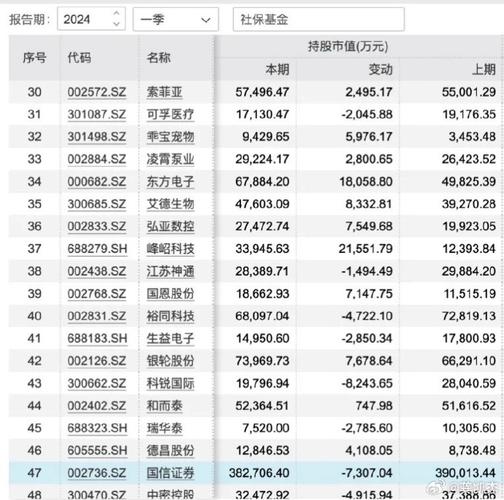
Task: Click the 社保基金 search field
Action: 319,20
